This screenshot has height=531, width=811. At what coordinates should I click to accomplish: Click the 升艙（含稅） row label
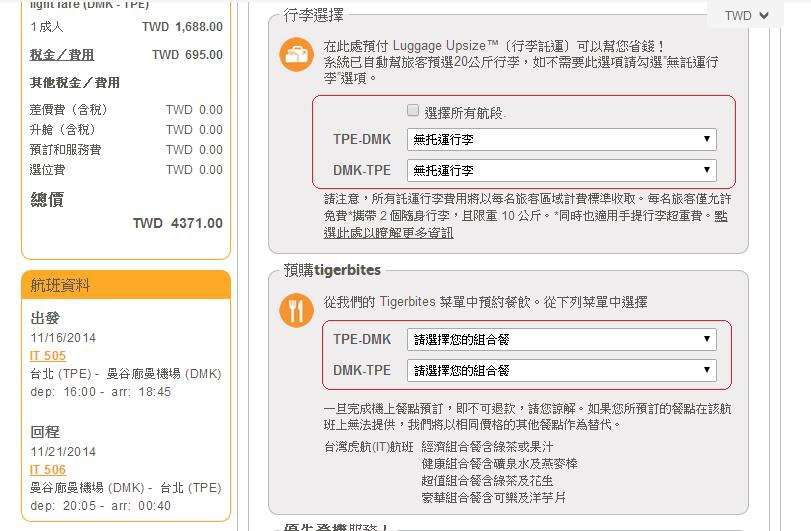[x=63, y=129]
